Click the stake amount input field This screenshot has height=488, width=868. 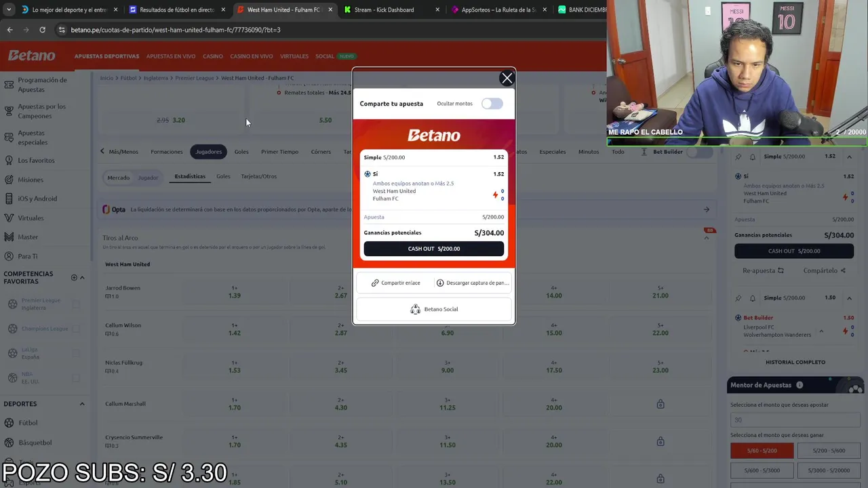pyautogui.click(x=794, y=420)
